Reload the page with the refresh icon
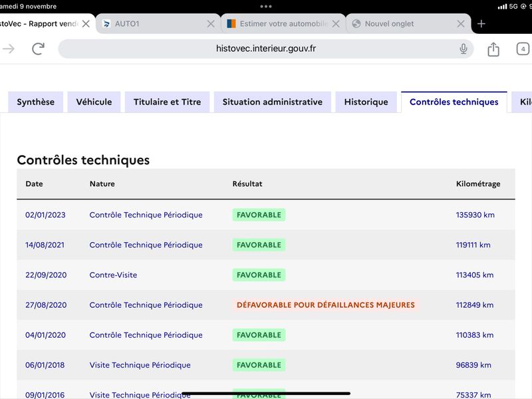The image size is (532, 399). 39,49
